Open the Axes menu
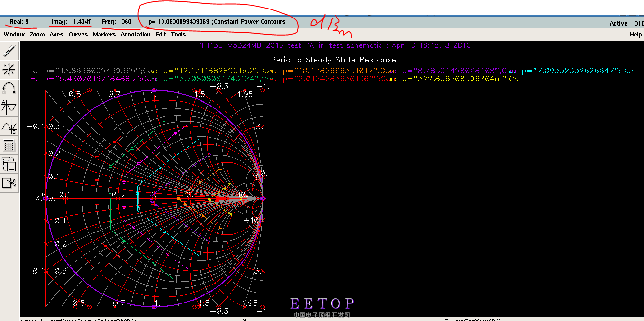Image resolution: width=644 pixels, height=321 pixels. pyautogui.click(x=56, y=35)
